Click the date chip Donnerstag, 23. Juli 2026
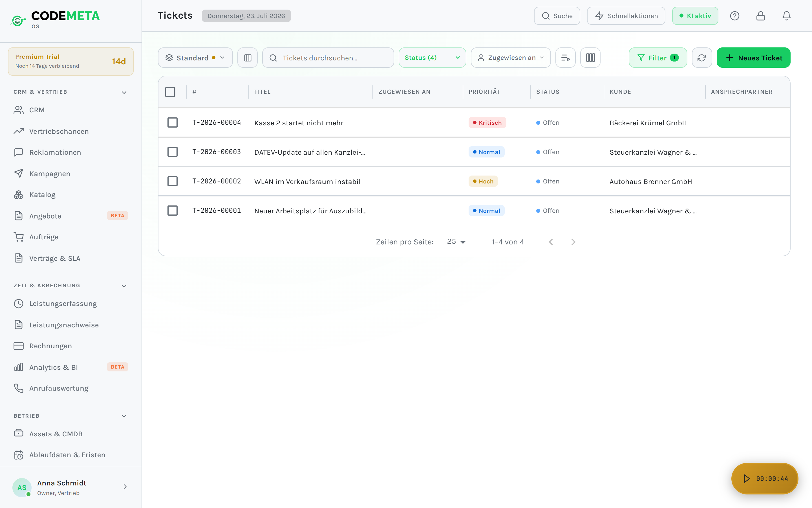The height and width of the screenshot is (508, 812). click(x=246, y=16)
